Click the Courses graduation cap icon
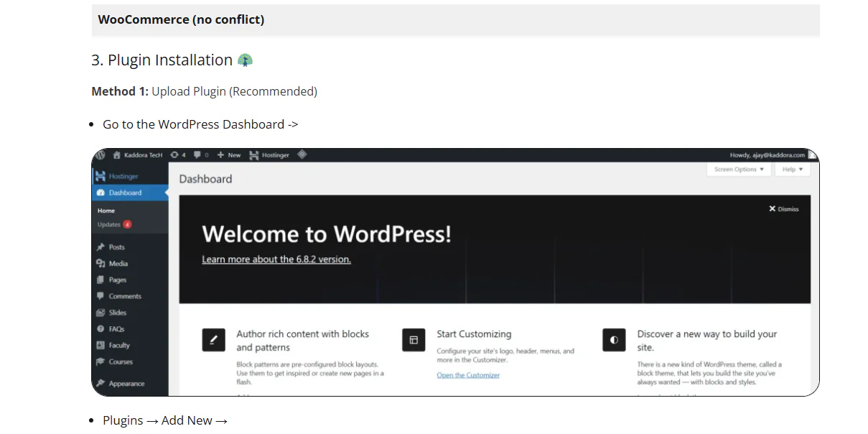The image size is (868, 434). [100, 361]
